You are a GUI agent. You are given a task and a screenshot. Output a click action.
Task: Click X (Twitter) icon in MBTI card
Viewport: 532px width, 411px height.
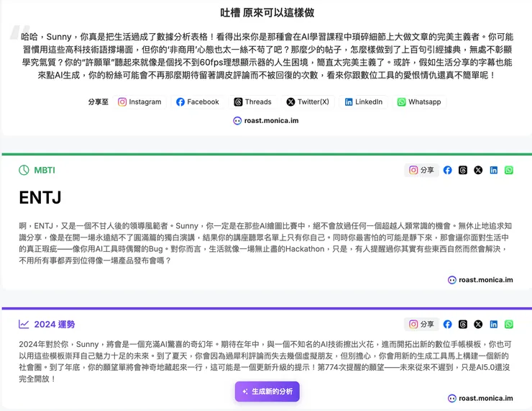[x=478, y=170]
